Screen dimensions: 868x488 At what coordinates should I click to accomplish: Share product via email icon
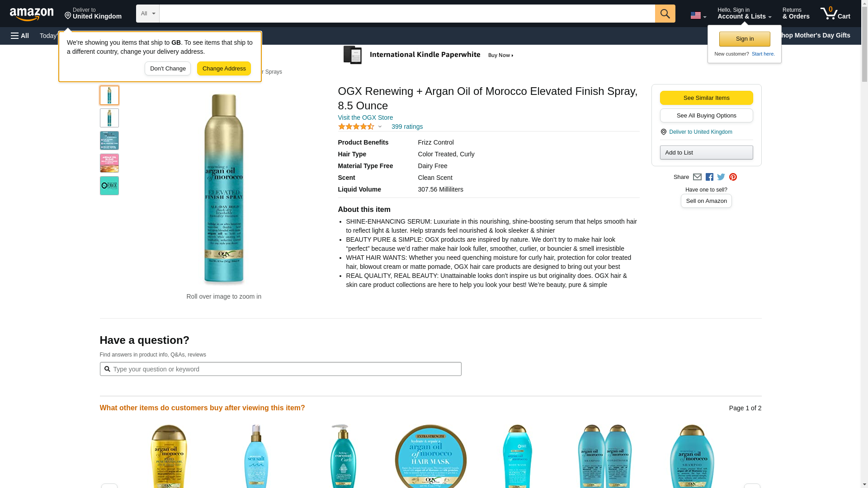click(697, 177)
